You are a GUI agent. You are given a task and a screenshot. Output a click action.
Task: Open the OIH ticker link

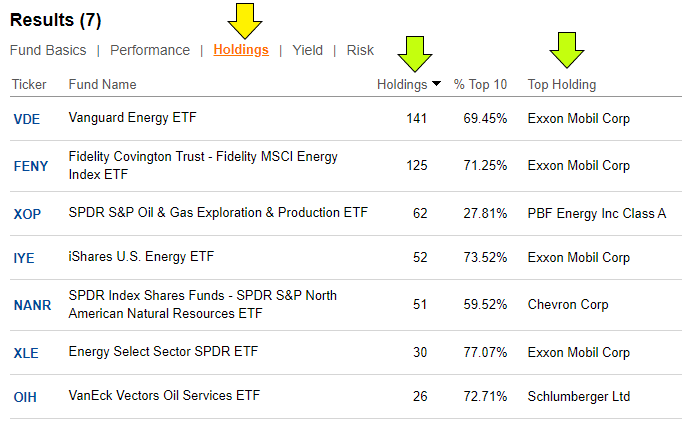click(25, 397)
